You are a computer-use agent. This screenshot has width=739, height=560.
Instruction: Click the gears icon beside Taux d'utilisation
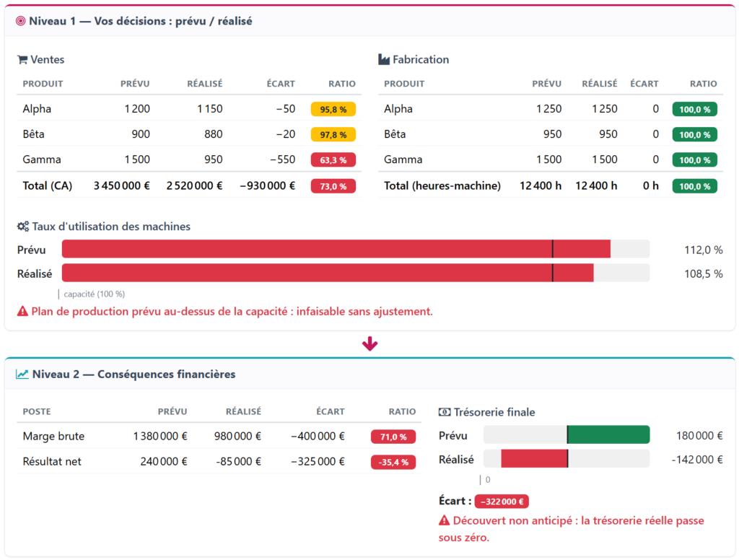(23, 227)
